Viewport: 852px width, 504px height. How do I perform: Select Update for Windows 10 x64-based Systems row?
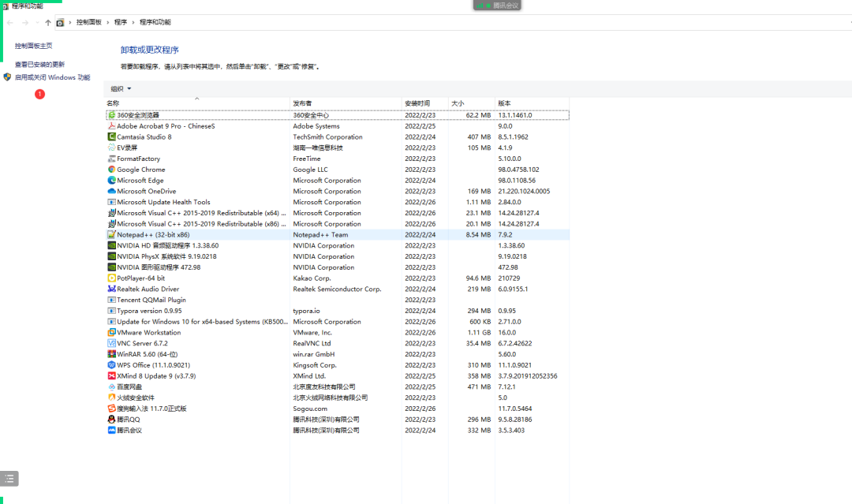[x=338, y=322]
